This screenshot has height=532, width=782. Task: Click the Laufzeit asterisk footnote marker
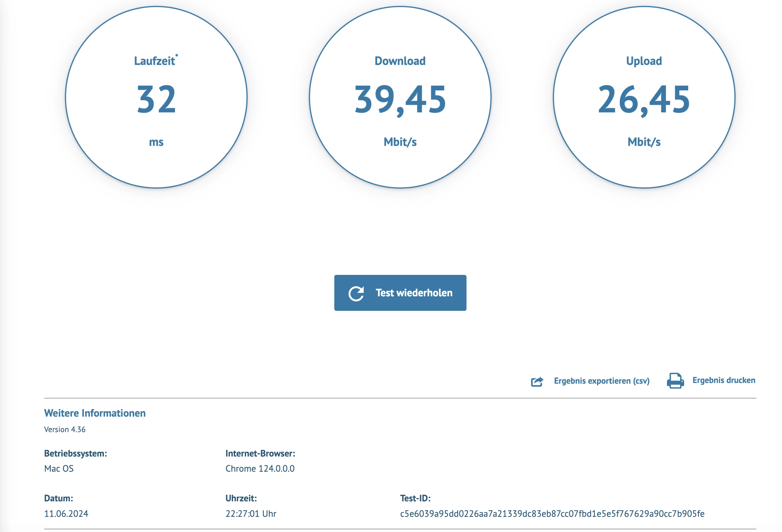point(177,56)
